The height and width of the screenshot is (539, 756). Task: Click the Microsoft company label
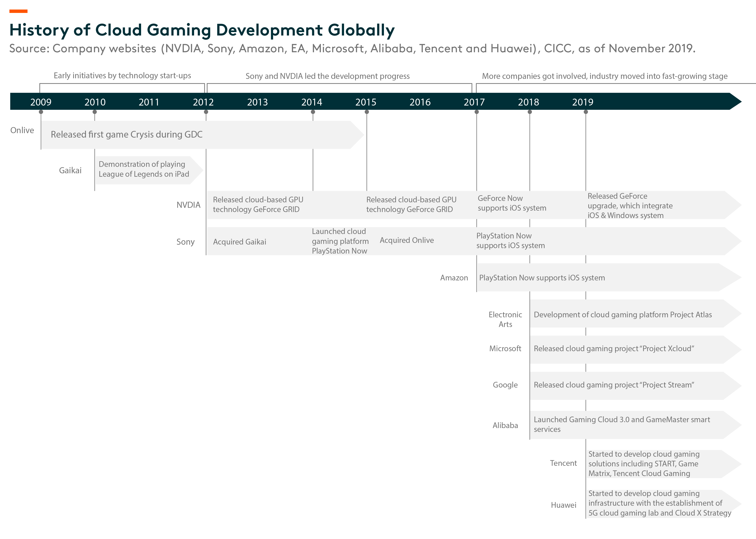click(505, 349)
